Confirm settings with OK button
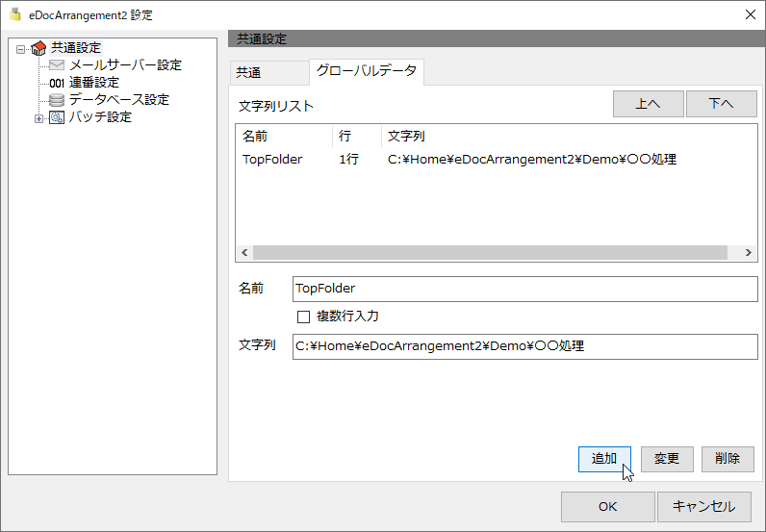Image resolution: width=766 pixels, height=532 pixels. point(608,507)
